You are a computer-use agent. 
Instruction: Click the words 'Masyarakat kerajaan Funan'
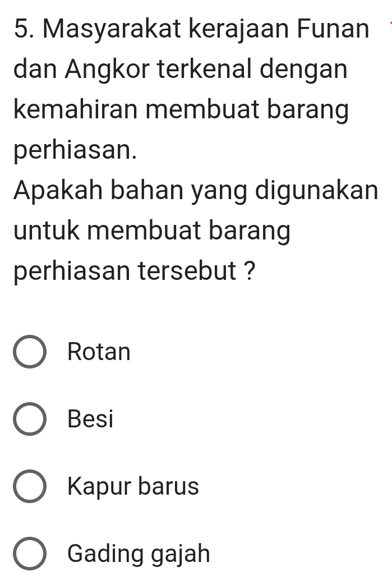[207, 29]
